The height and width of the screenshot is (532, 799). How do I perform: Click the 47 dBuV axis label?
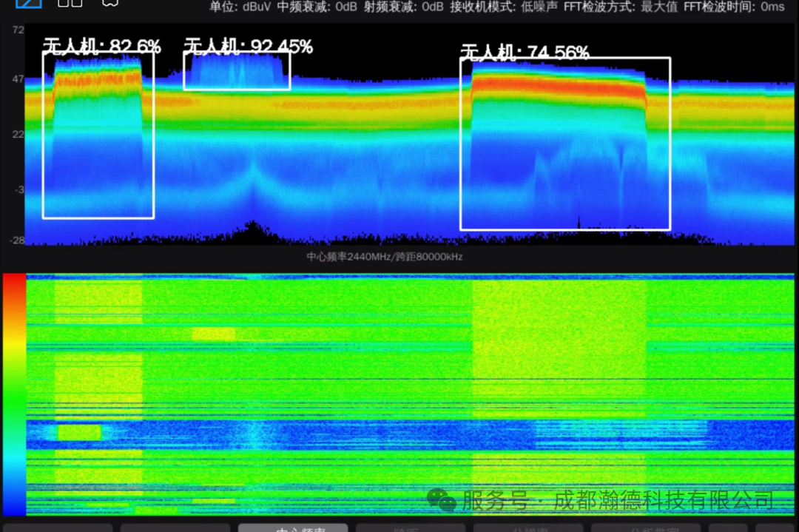(18, 78)
